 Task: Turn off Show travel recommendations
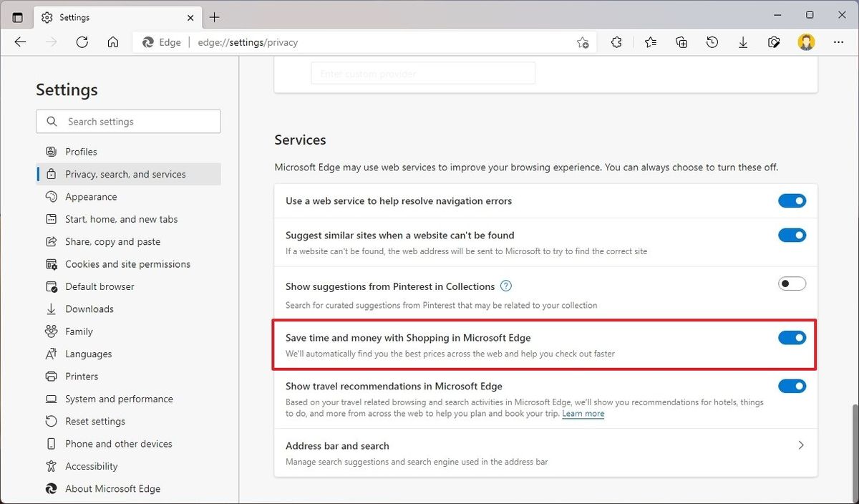[x=792, y=386]
